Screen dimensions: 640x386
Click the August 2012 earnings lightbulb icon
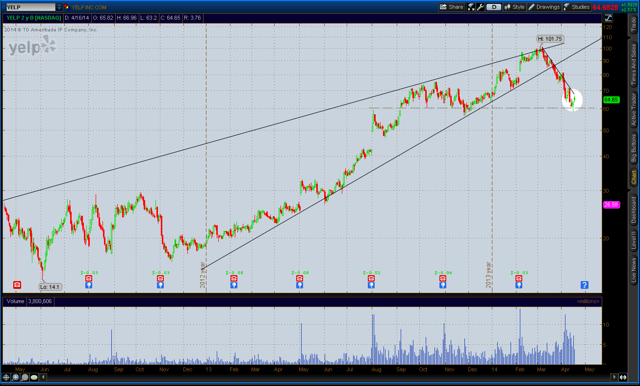click(89, 285)
